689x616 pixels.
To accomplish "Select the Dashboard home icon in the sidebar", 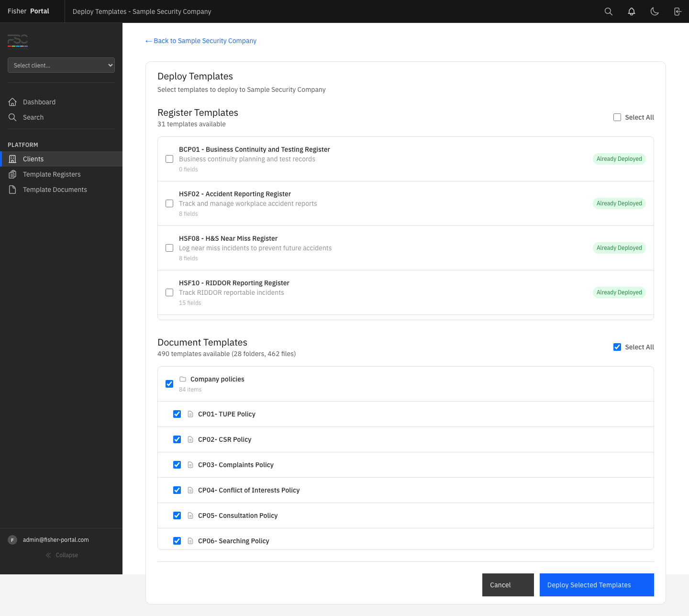I will click(x=12, y=101).
